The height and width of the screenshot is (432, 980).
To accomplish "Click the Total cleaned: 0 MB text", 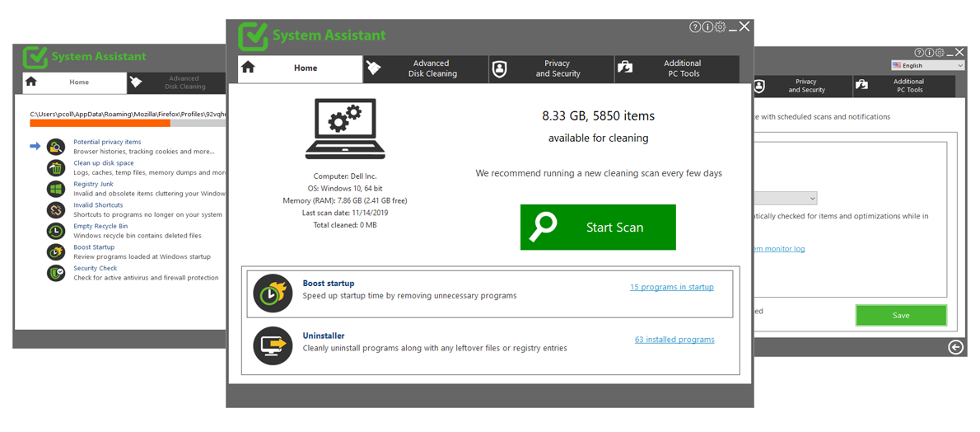I will point(345,224).
